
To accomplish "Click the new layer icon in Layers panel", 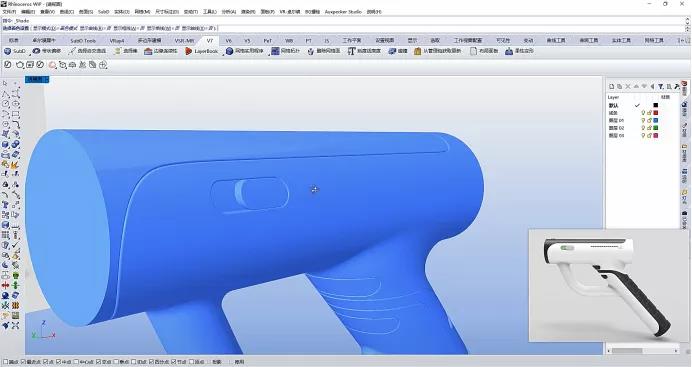I will 612,87.
